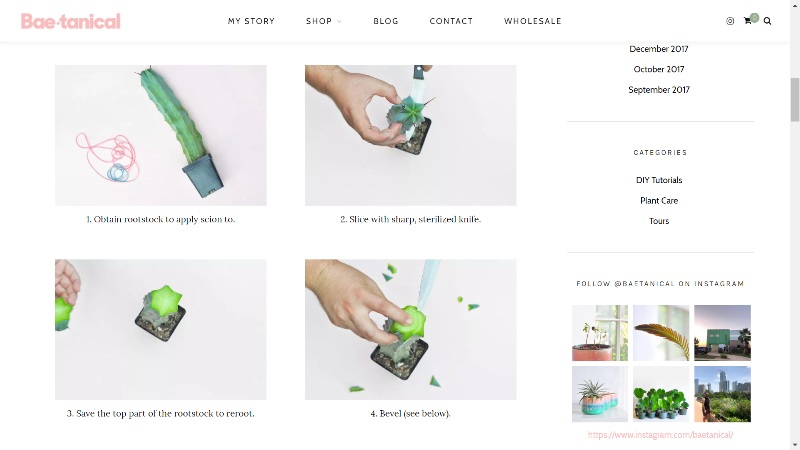Open air plant Instagram thumbnail

[x=600, y=394]
